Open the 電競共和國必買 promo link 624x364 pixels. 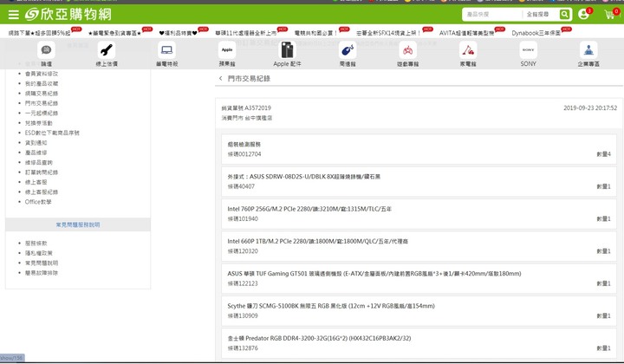(316, 33)
